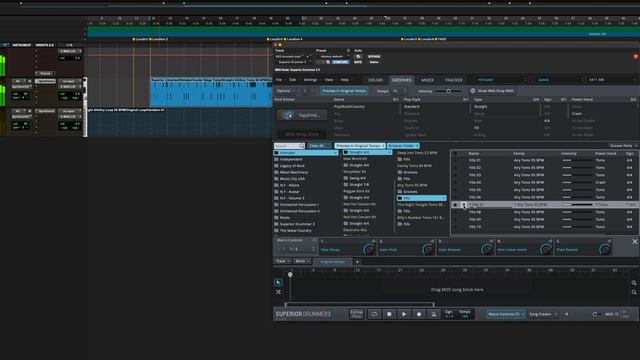
Task: Select the Swing 4/4 folder
Action: [x=358, y=178]
